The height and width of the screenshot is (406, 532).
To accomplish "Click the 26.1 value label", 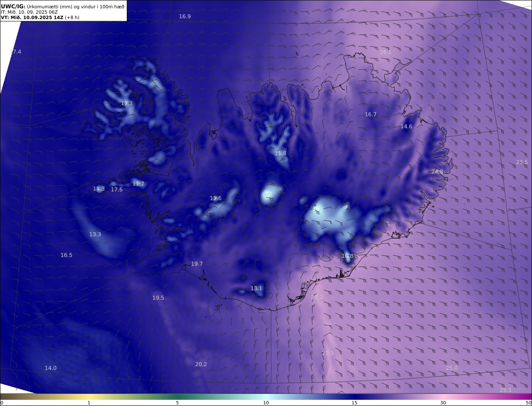I will point(385,52).
